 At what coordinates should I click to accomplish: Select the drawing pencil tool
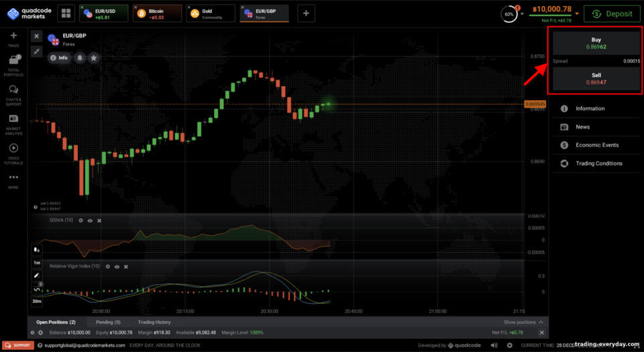[x=37, y=276]
